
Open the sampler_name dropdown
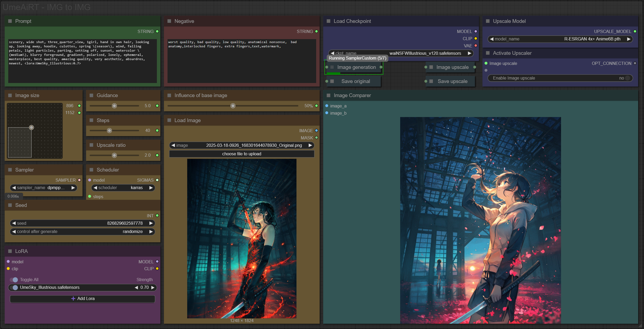click(43, 188)
